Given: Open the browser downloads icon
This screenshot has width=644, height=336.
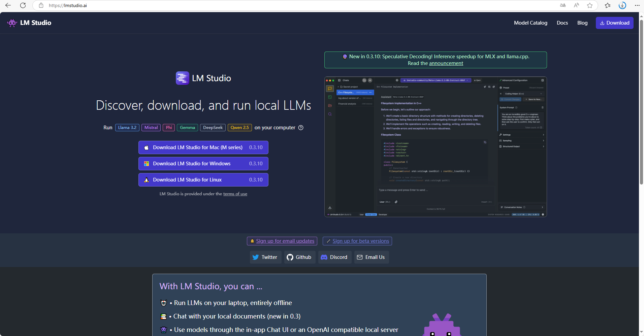Looking at the screenshot, I should point(622,5).
